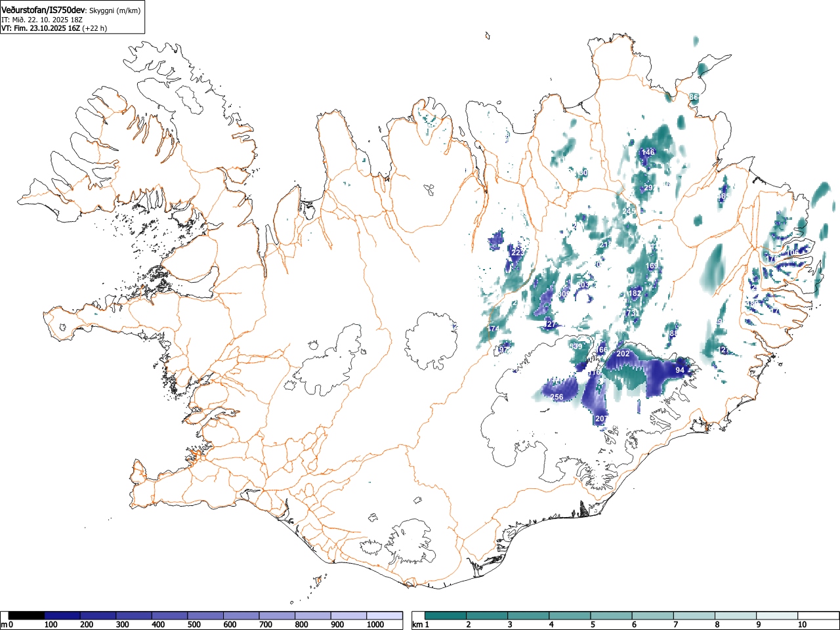Select the 8–9 km legend color segment
This screenshot has width=840, height=630.
[736, 616]
